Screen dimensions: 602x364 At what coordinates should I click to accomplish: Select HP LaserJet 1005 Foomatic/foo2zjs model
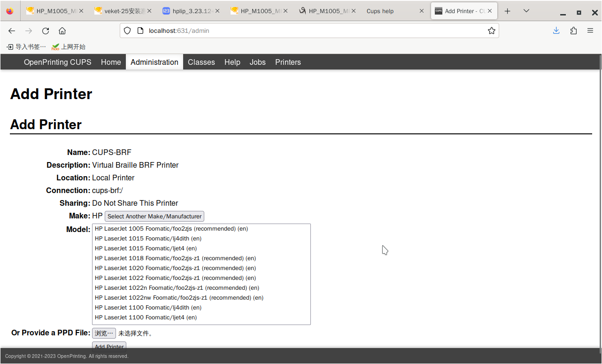[x=201, y=229]
